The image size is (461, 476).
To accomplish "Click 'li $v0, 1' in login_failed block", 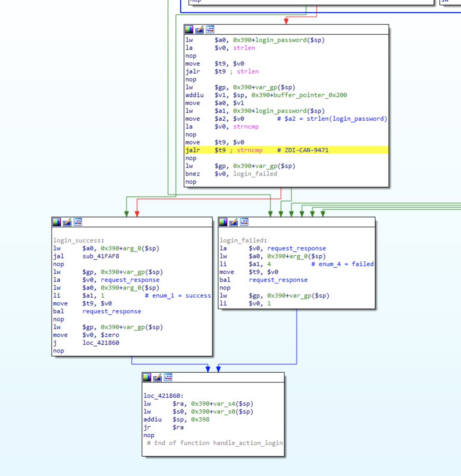I will (245, 304).
